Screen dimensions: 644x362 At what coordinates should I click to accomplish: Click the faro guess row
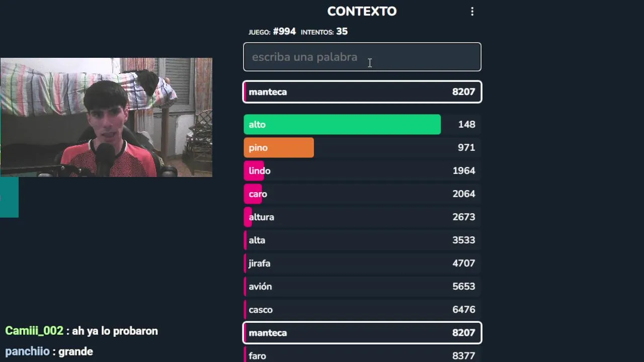[x=362, y=355]
